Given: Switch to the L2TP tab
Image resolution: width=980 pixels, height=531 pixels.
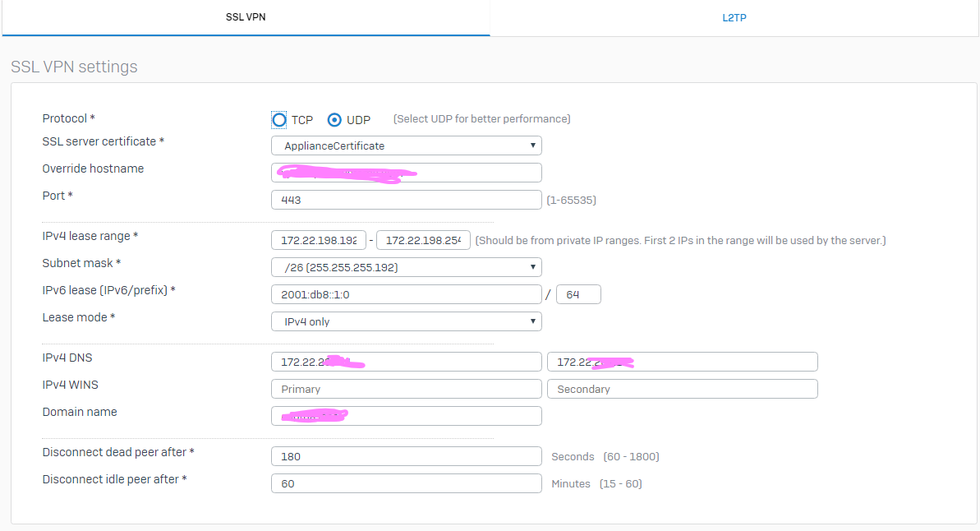Looking at the screenshot, I should (734, 18).
